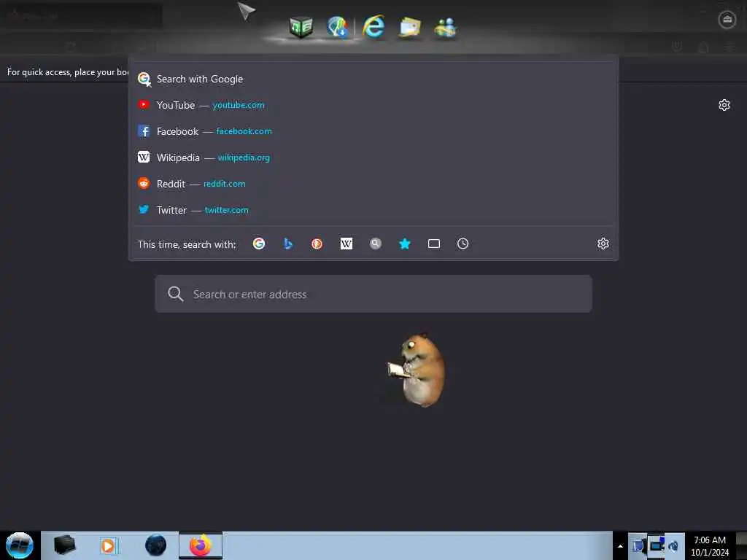Click the reddit.com link text
Image resolution: width=747 pixels, height=560 pixels.
(x=225, y=184)
